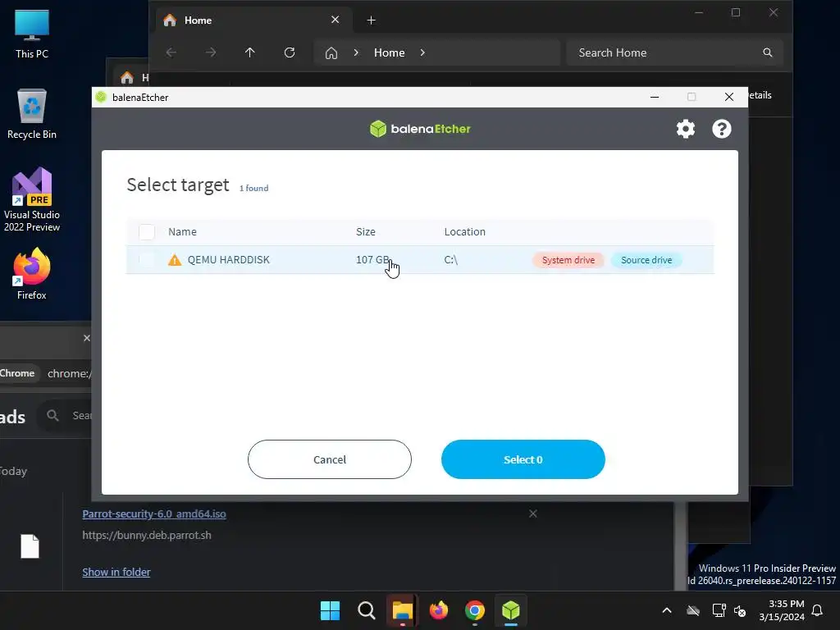Go up one folder level in Explorer

pyautogui.click(x=249, y=52)
